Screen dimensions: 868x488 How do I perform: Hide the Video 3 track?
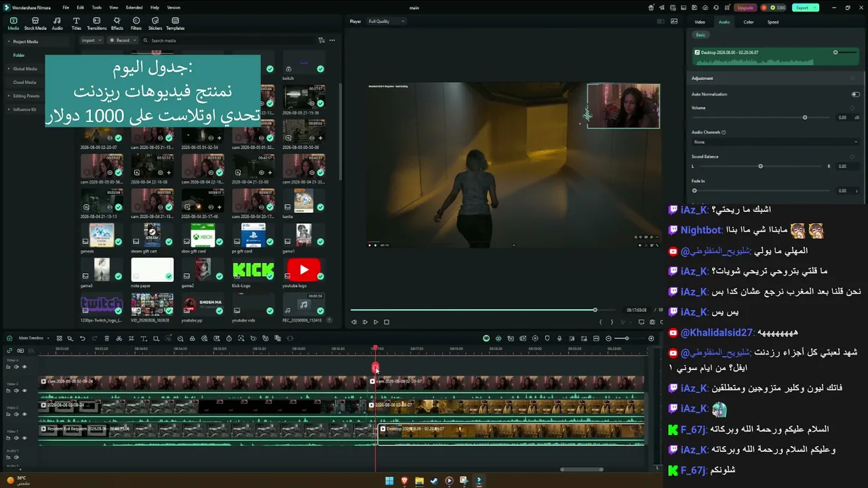[24, 390]
